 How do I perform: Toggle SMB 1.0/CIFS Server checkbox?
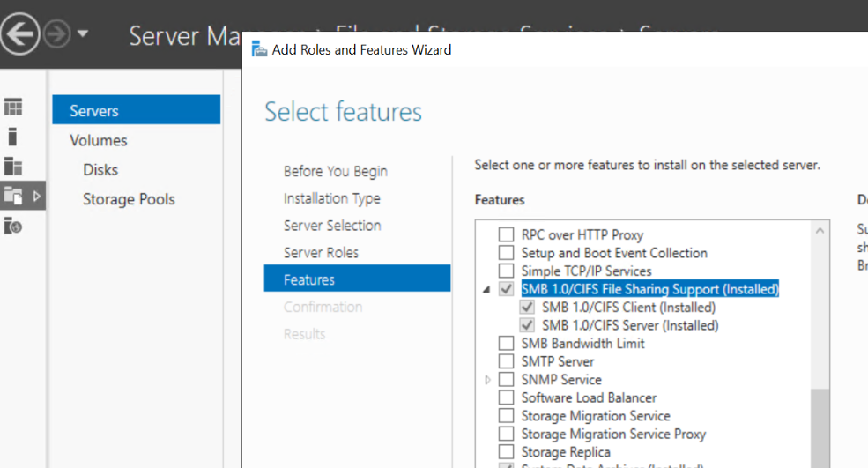(x=527, y=325)
